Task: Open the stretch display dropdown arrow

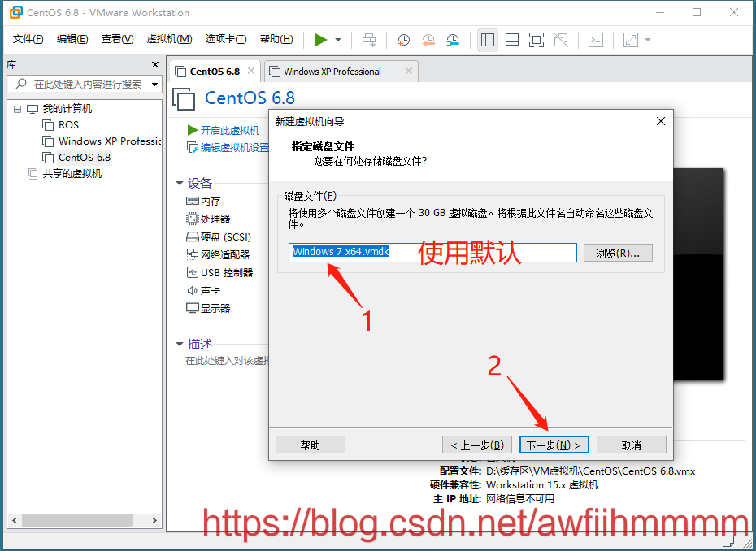Action: [x=648, y=40]
